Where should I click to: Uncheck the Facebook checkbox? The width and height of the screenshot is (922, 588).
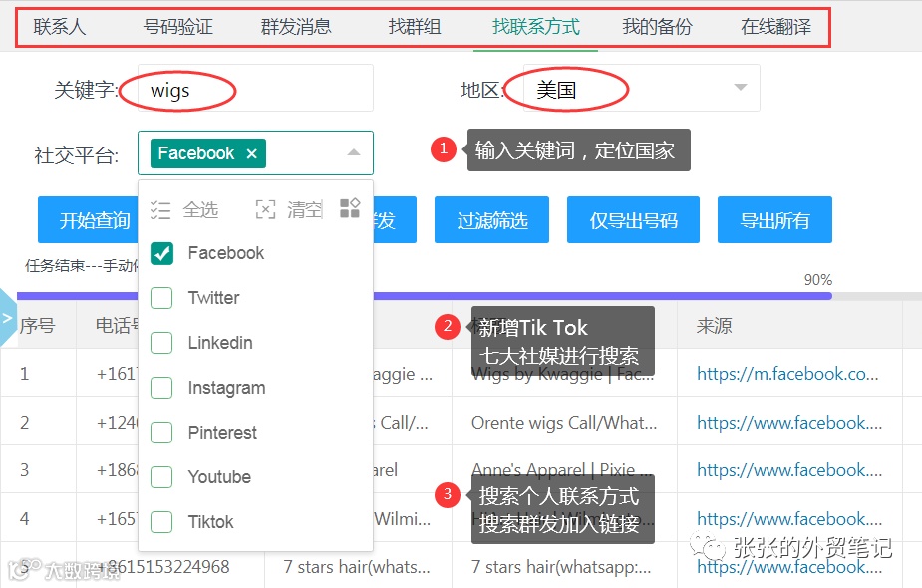pos(161,253)
